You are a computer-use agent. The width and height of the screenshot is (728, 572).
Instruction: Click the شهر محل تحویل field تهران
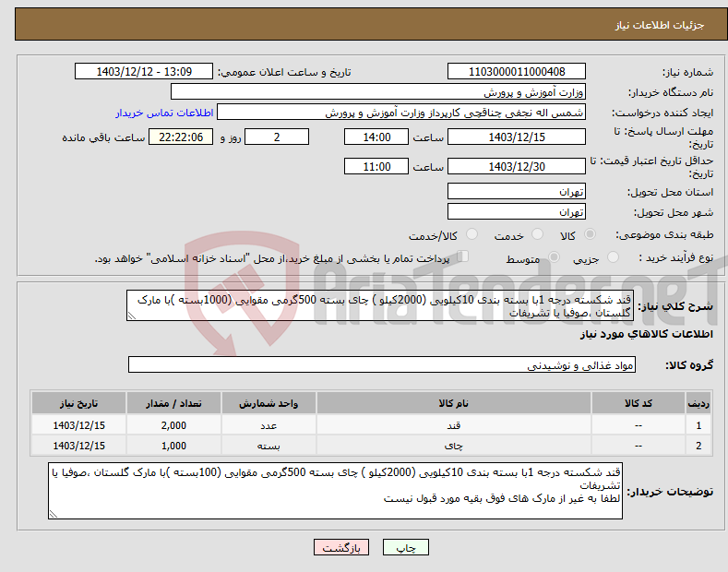[517, 211]
